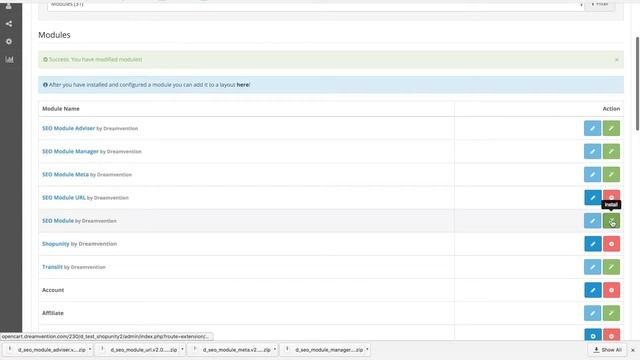640x360 pixels.
Task: Edit the Transit module
Action: pos(592,267)
